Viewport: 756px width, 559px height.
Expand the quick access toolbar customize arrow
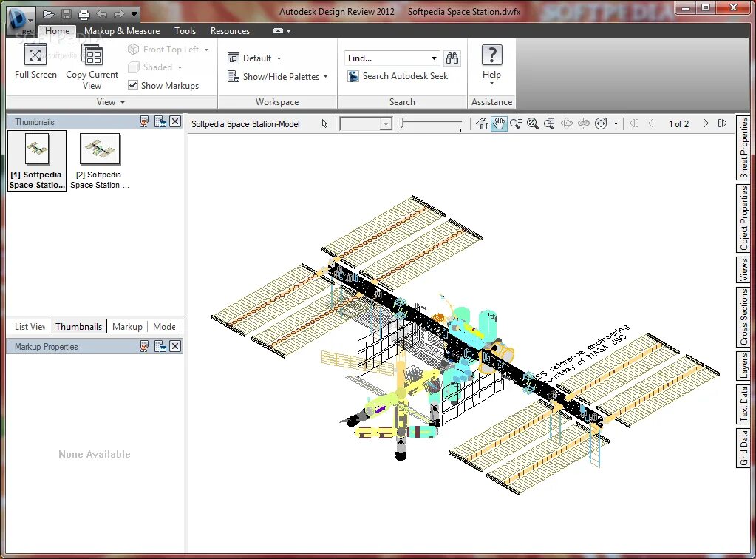click(x=134, y=14)
